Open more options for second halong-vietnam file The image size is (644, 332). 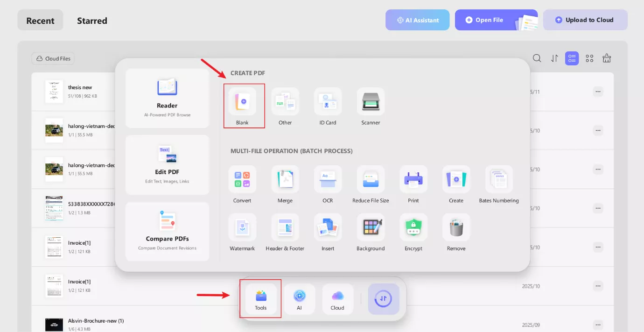(598, 169)
